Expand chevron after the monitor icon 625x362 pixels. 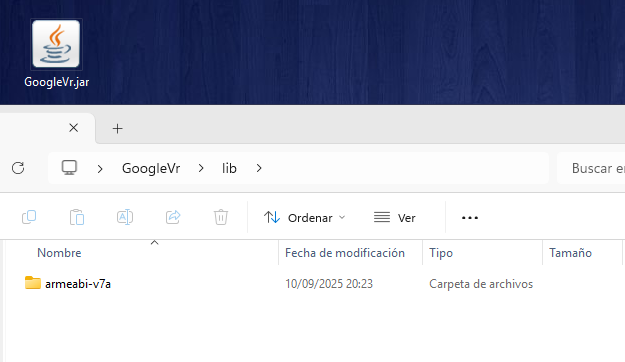coord(100,169)
